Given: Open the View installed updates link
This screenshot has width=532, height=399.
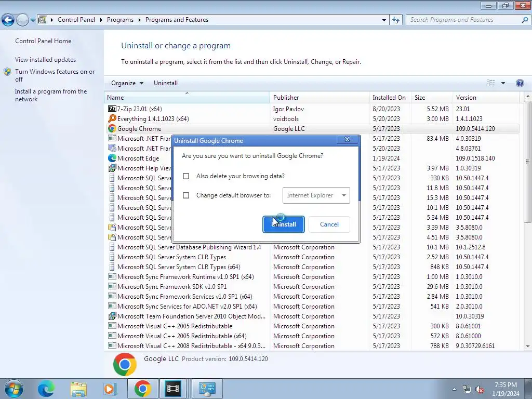Looking at the screenshot, I should (46, 60).
